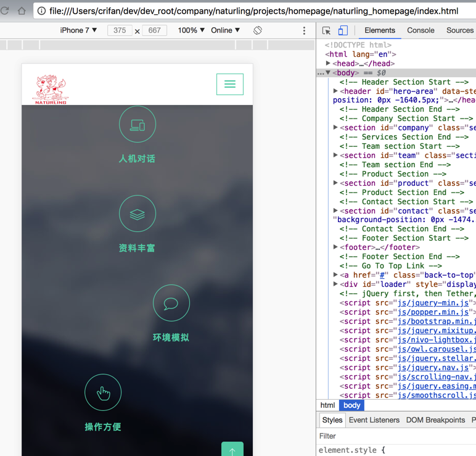Open the iPhone 7 device dropdown
This screenshot has height=456, width=476.
[78, 30]
